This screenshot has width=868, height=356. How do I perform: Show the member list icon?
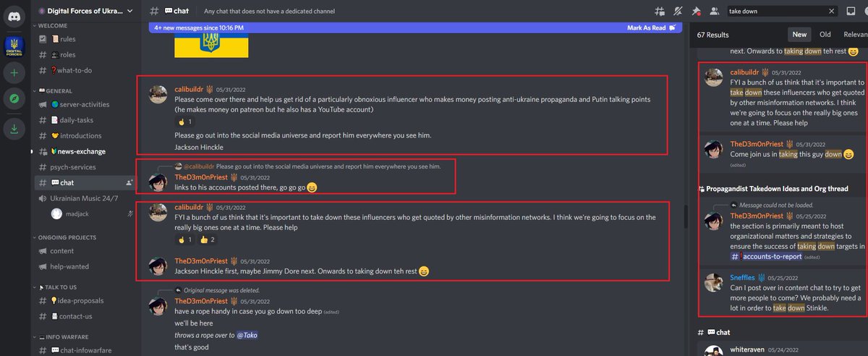715,11
